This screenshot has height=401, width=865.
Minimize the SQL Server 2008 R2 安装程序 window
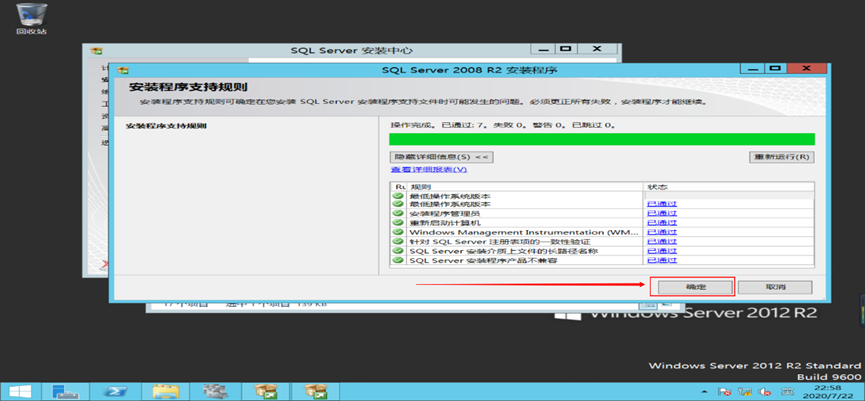click(x=751, y=68)
